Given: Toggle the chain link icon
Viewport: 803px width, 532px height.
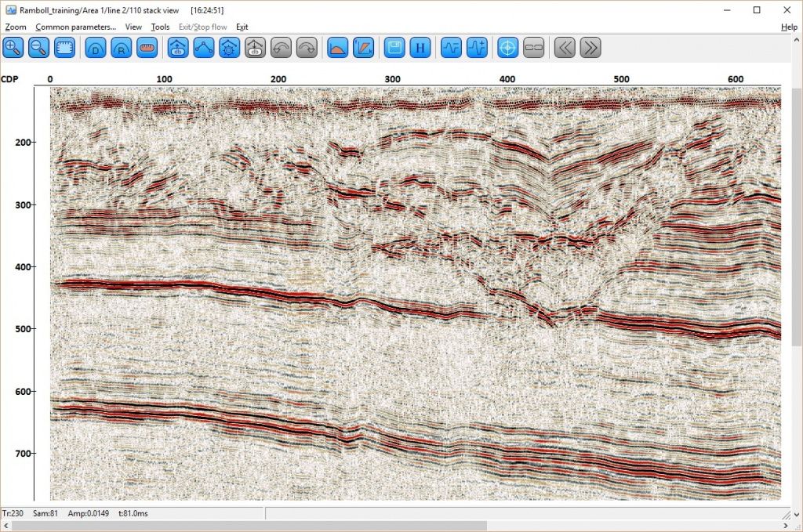Looking at the screenshot, I should [x=533, y=48].
